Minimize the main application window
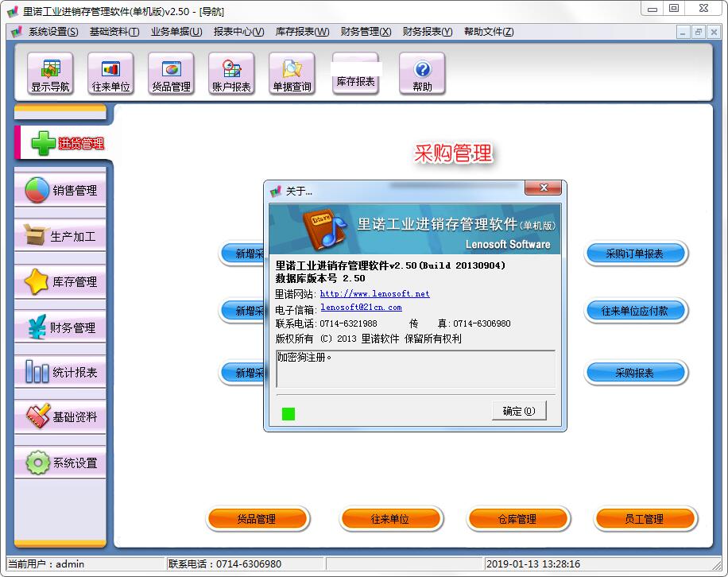728x577 pixels. (652, 9)
